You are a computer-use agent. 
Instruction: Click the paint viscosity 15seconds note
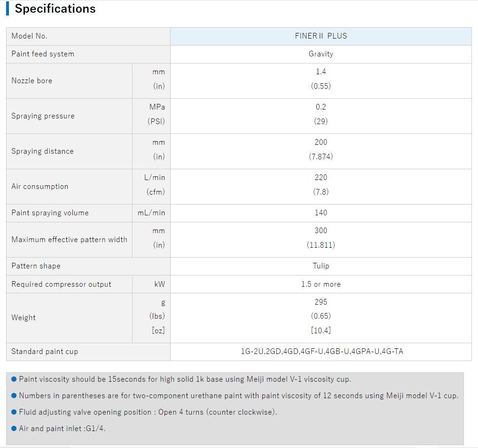(185, 379)
